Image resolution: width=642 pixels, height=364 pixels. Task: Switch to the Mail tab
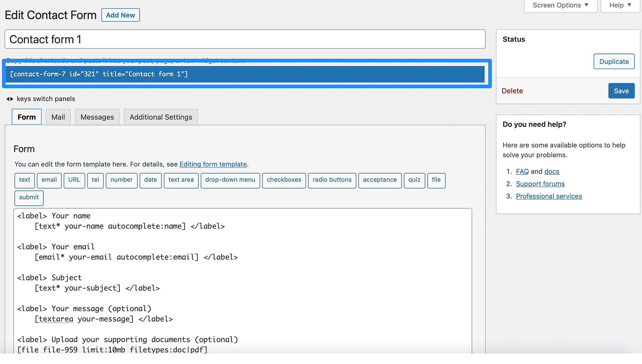click(58, 117)
